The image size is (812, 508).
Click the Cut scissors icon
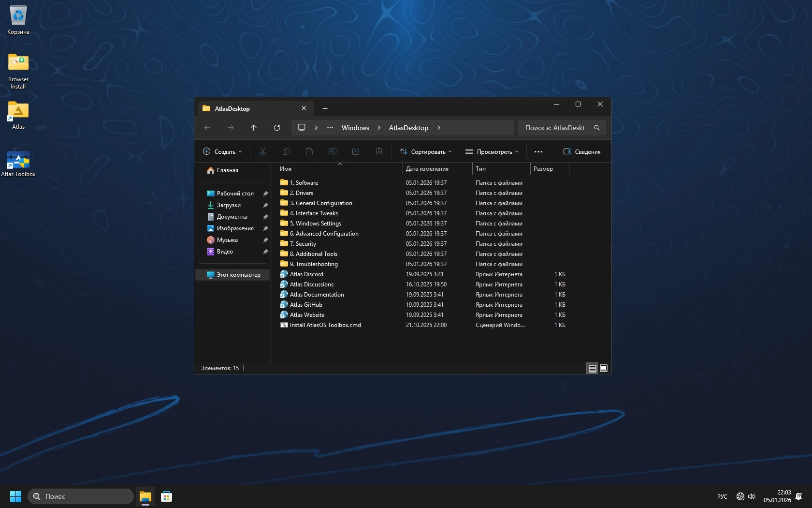click(263, 152)
